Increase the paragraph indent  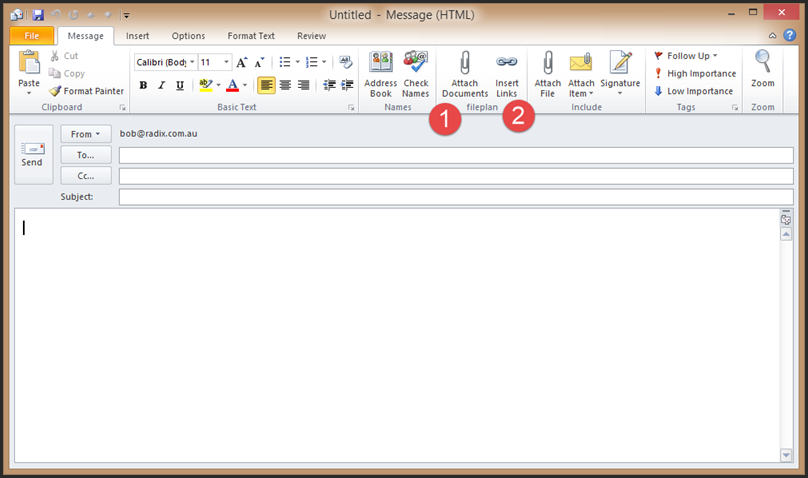point(347,85)
